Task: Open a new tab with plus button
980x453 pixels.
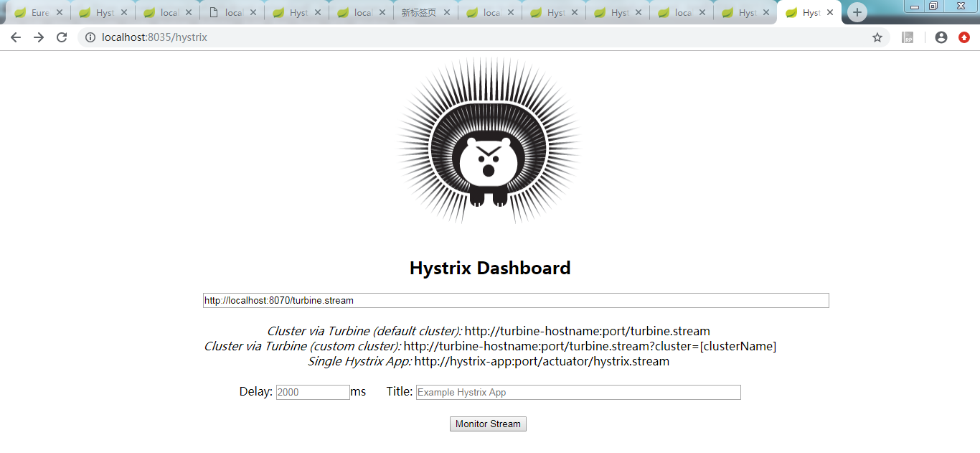Action: click(x=857, y=12)
